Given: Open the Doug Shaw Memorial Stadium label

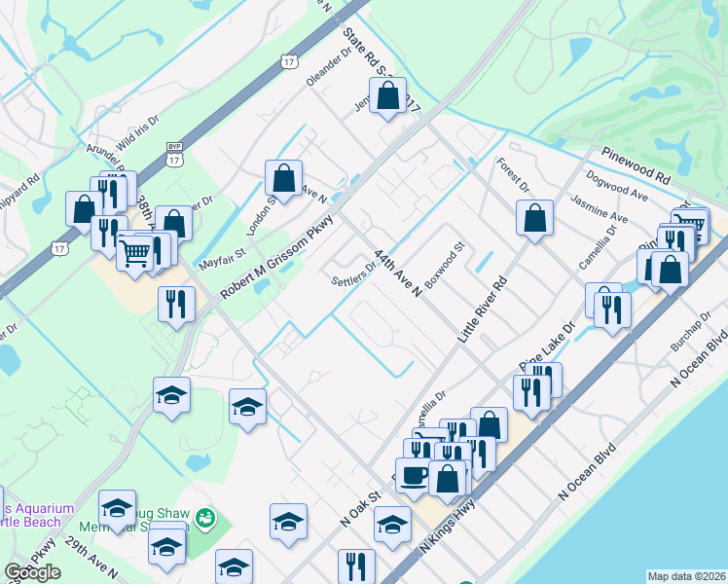Looking at the screenshot, I should click(x=134, y=520).
